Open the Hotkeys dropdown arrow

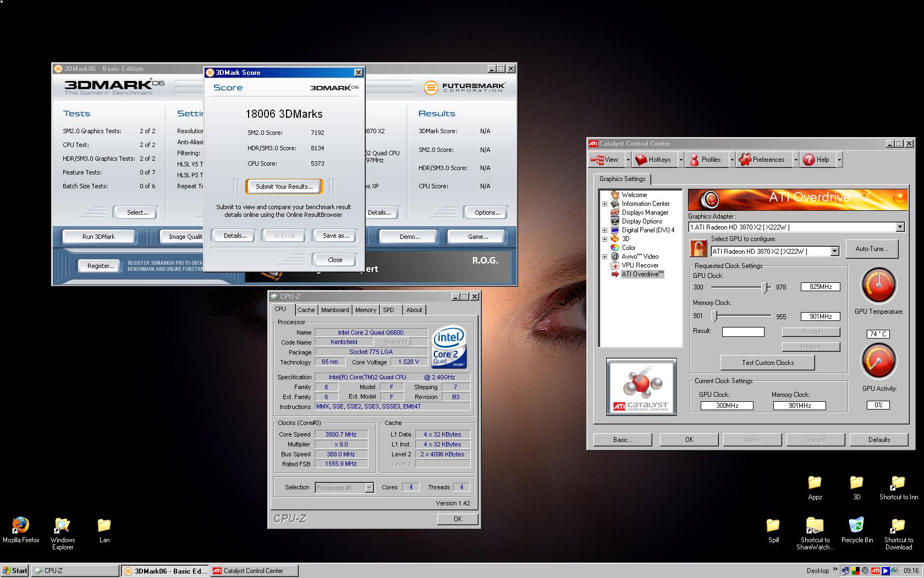(681, 160)
